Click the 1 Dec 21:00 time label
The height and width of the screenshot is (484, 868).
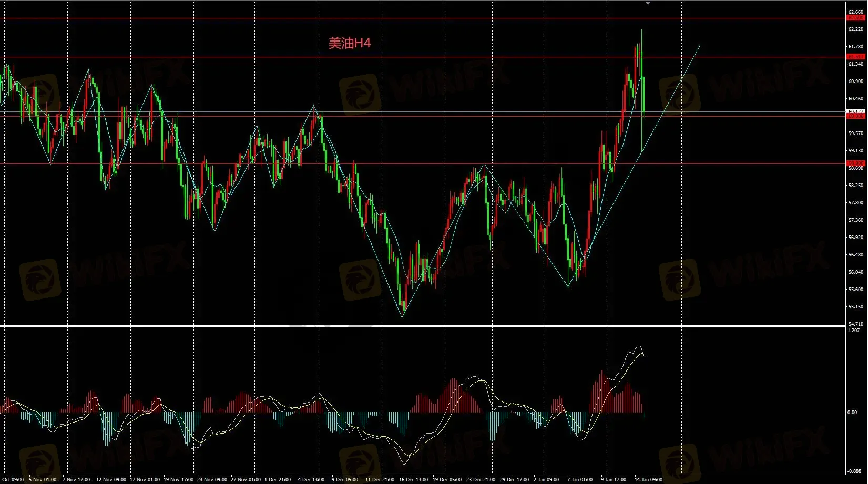click(x=278, y=480)
